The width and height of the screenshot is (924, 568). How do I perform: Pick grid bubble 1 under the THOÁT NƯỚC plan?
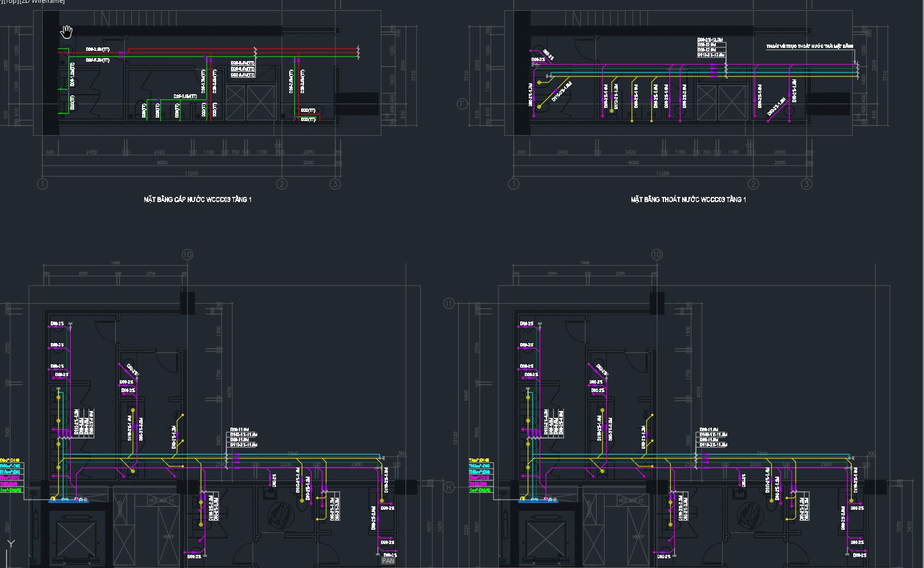[x=513, y=184]
